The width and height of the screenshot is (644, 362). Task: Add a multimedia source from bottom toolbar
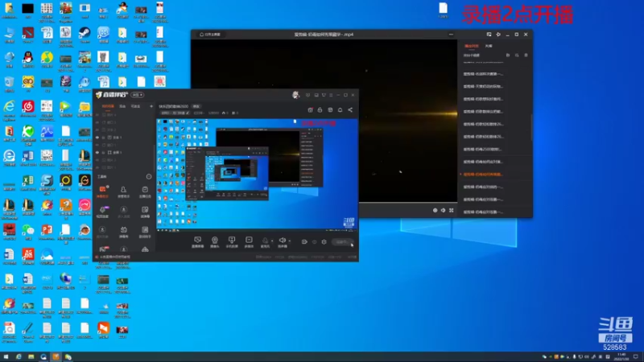click(x=249, y=242)
